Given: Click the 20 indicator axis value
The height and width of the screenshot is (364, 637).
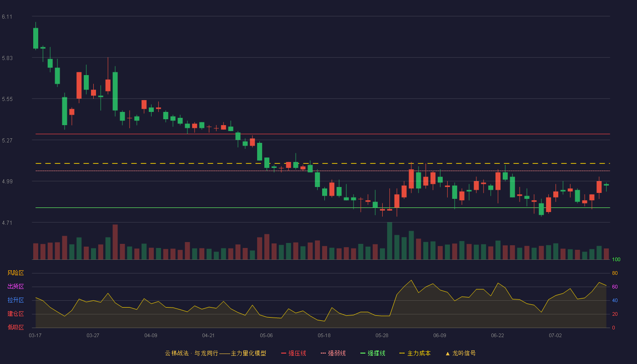Looking at the screenshot, I should click(x=615, y=314).
